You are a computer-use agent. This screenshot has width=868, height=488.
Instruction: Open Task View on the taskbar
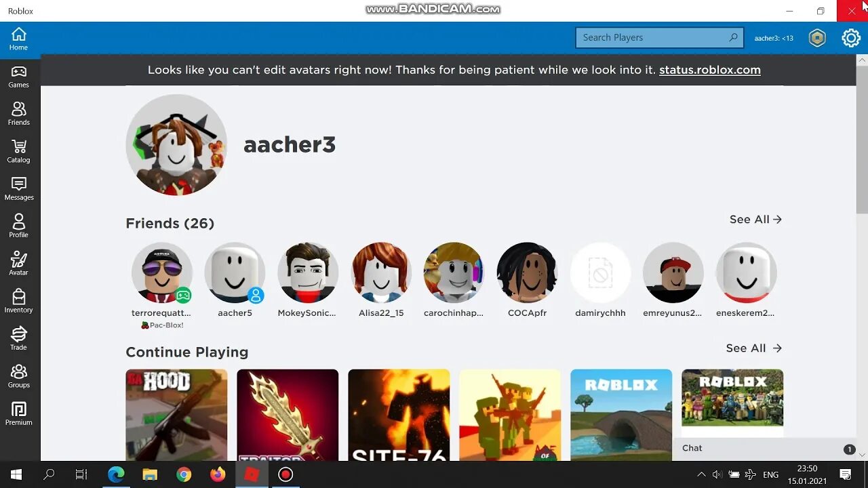click(x=81, y=474)
